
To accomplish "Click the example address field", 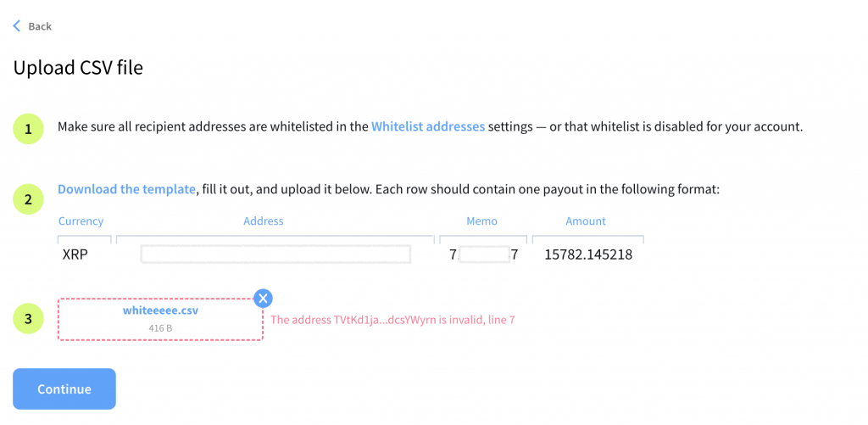I will (x=275, y=254).
